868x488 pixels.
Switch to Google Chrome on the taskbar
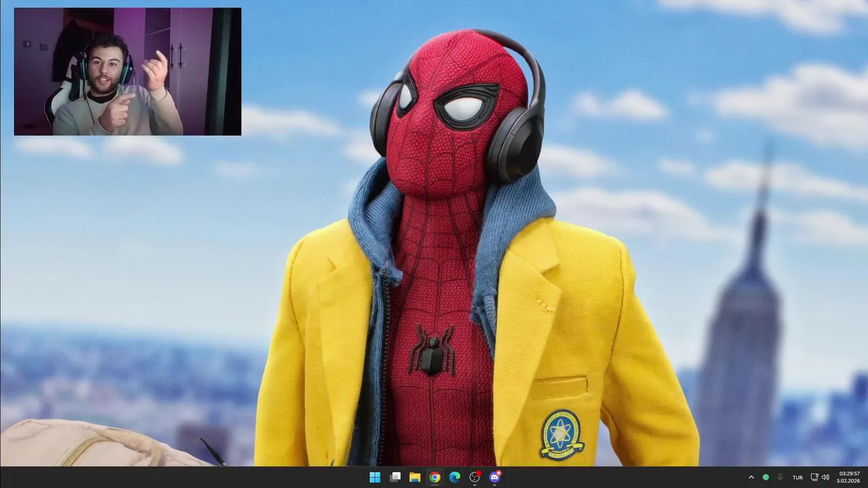(x=435, y=477)
